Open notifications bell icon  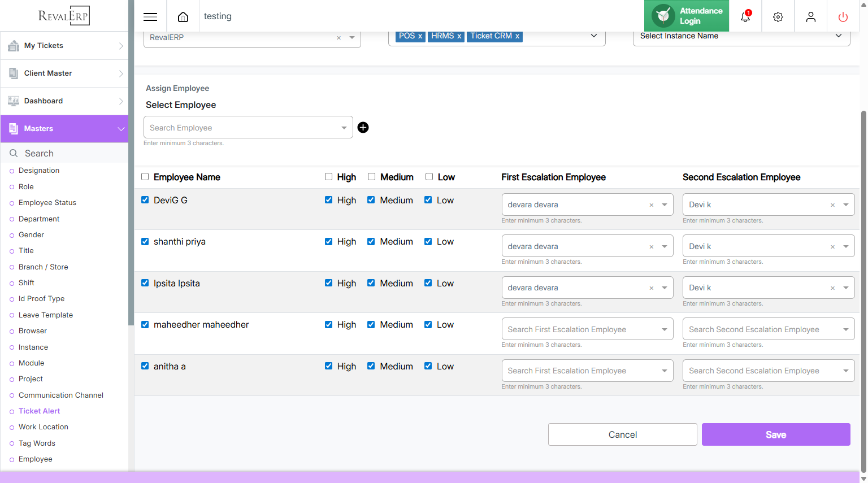tap(745, 17)
